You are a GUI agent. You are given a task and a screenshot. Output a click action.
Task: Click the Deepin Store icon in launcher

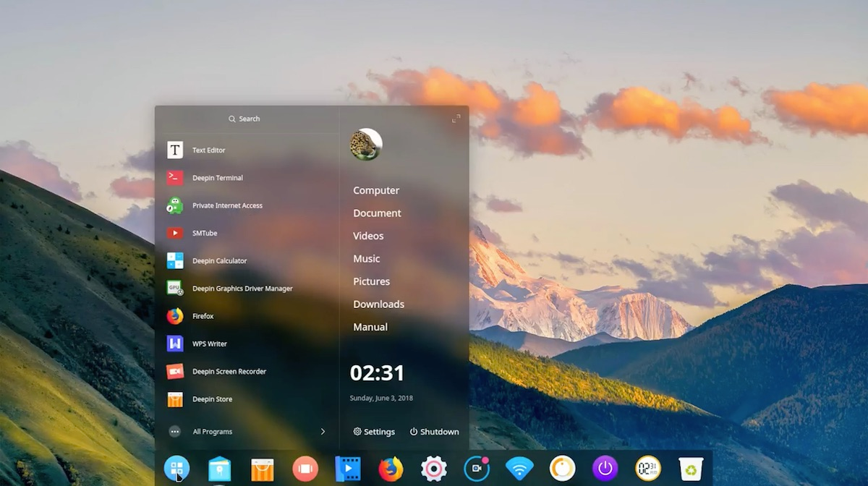(175, 398)
